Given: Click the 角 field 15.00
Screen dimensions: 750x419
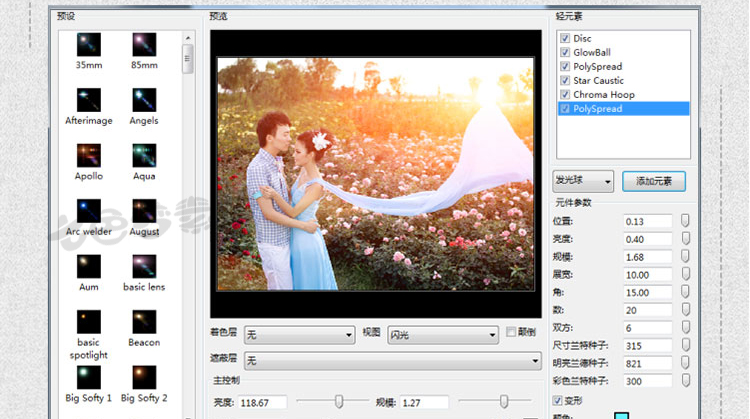Looking at the screenshot, I should click(648, 293).
